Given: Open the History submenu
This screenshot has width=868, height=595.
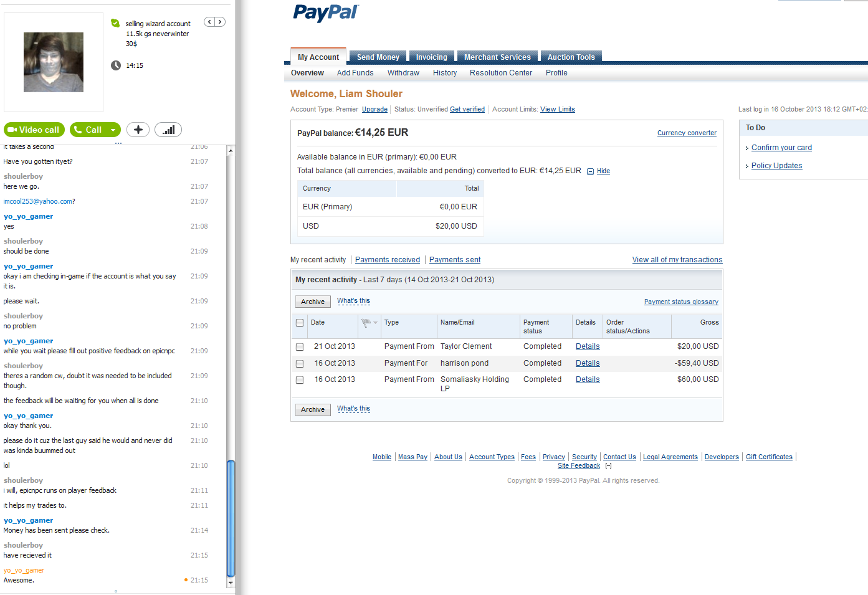Looking at the screenshot, I should point(445,73).
